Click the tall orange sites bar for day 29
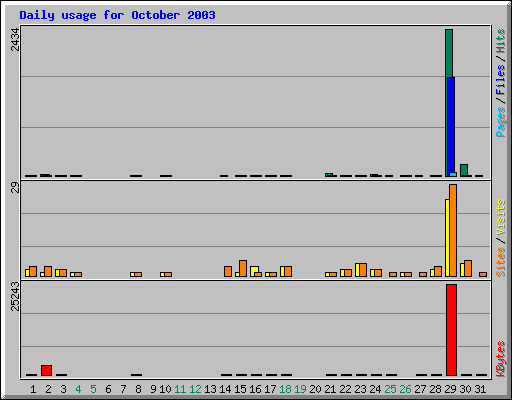The image size is (512, 400). tap(453, 230)
